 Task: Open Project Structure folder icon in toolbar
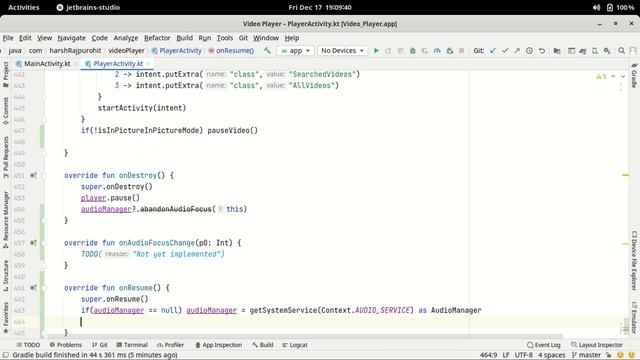pos(557,51)
